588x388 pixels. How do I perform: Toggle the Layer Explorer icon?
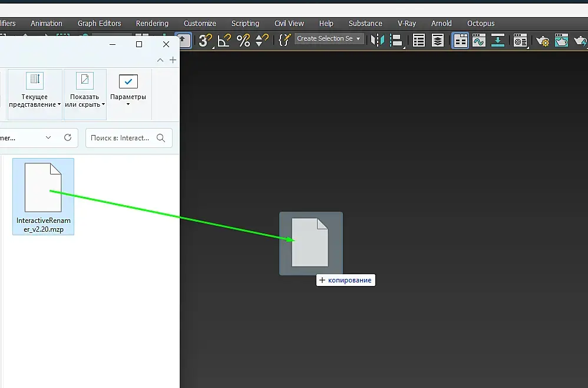point(438,40)
